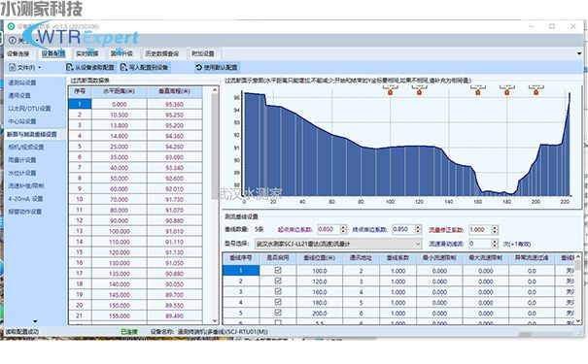Open the 型号选择 model dropdown
The width and height of the screenshot is (588, 364).
(x=338, y=244)
